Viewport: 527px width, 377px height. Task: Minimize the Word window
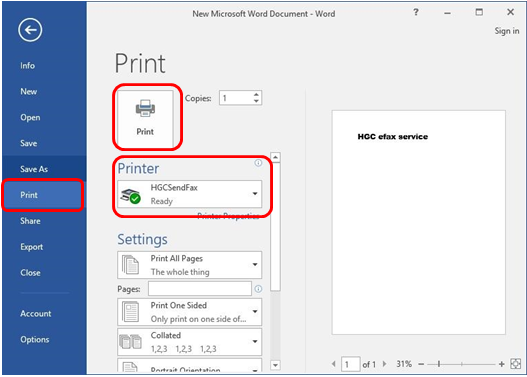pyautogui.click(x=447, y=13)
